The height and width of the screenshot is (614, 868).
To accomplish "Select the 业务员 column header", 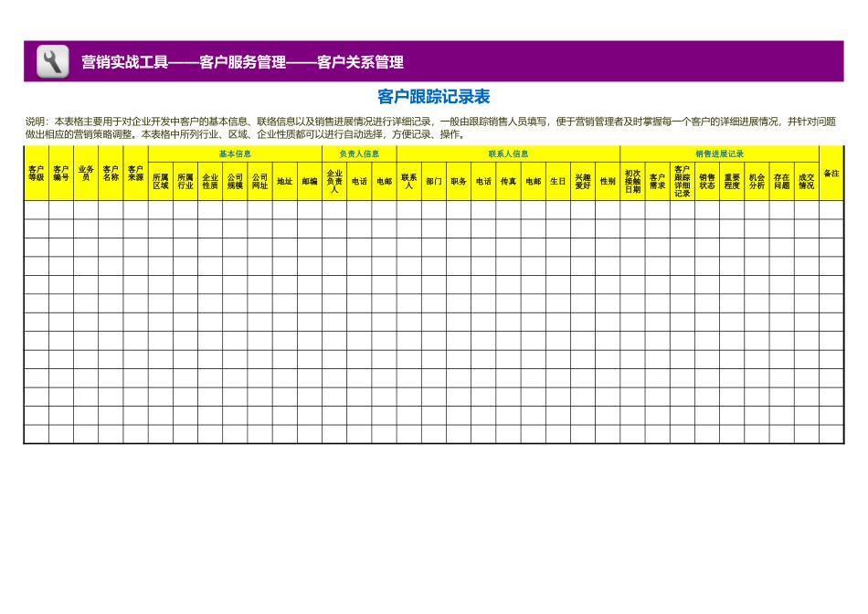I will (86, 173).
